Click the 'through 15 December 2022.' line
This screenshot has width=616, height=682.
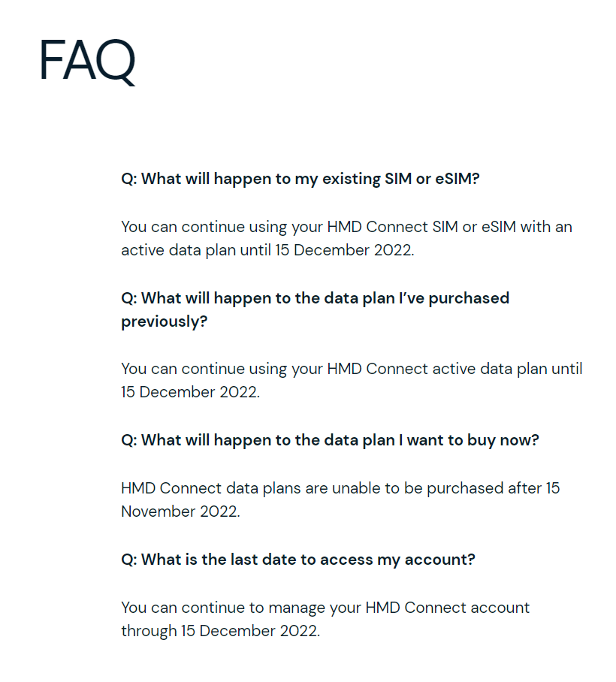(221, 631)
